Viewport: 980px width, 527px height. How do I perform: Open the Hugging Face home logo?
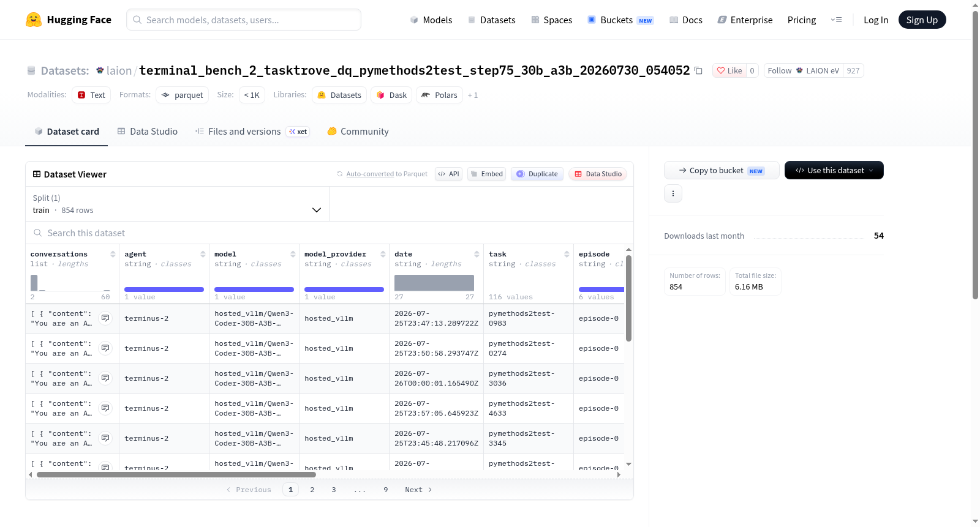coord(68,20)
